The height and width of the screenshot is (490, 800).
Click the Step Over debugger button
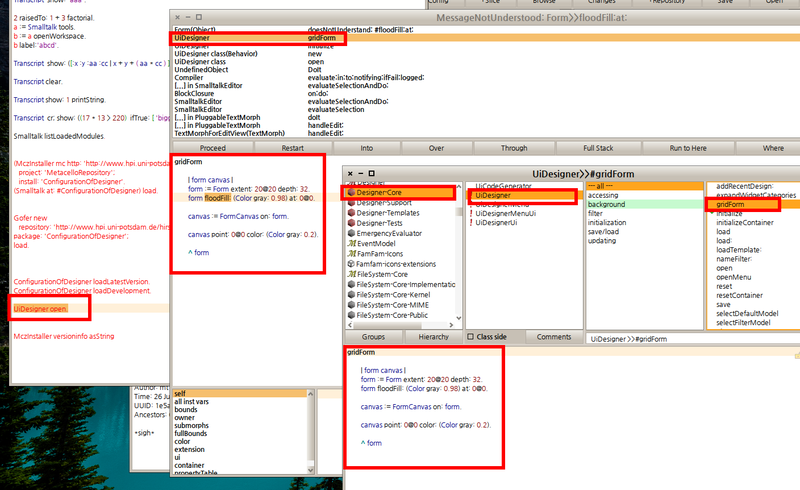point(436,147)
